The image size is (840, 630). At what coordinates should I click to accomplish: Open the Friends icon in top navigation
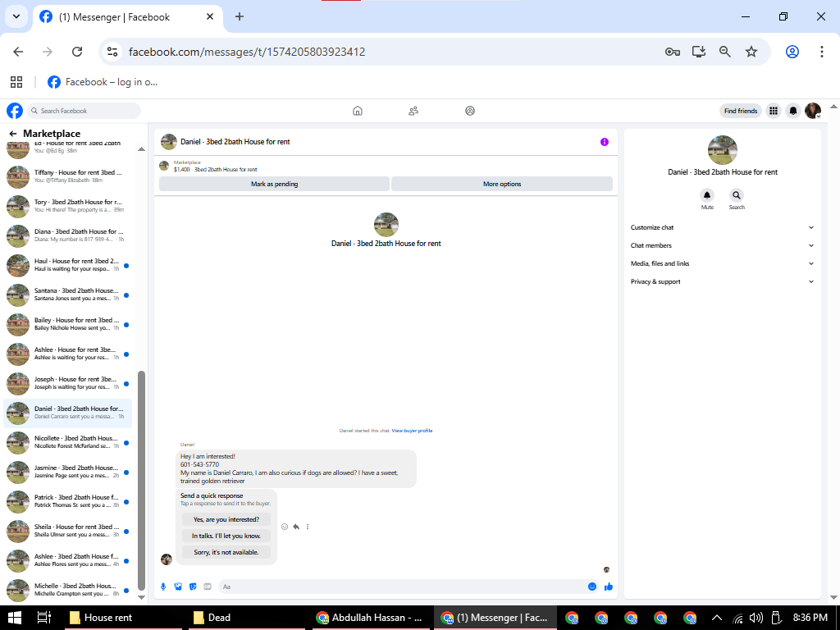[413, 111]
